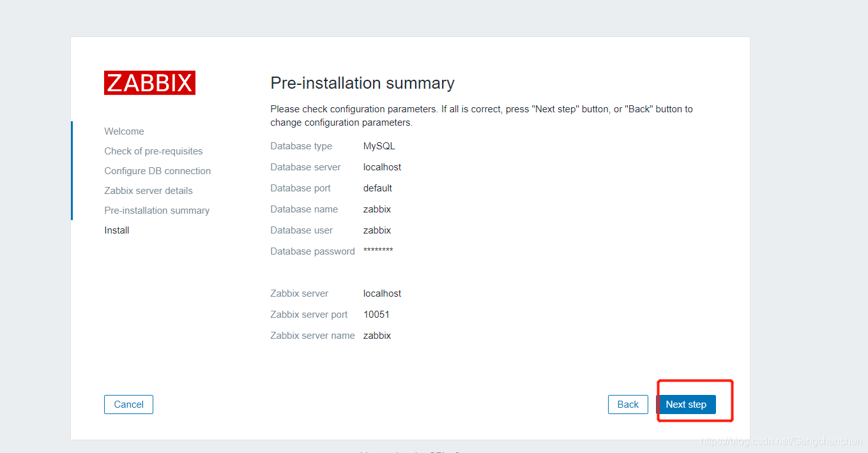Click the MySQL database type value
The width and height of the screenshot is (868, 453).
pos(379,146)
